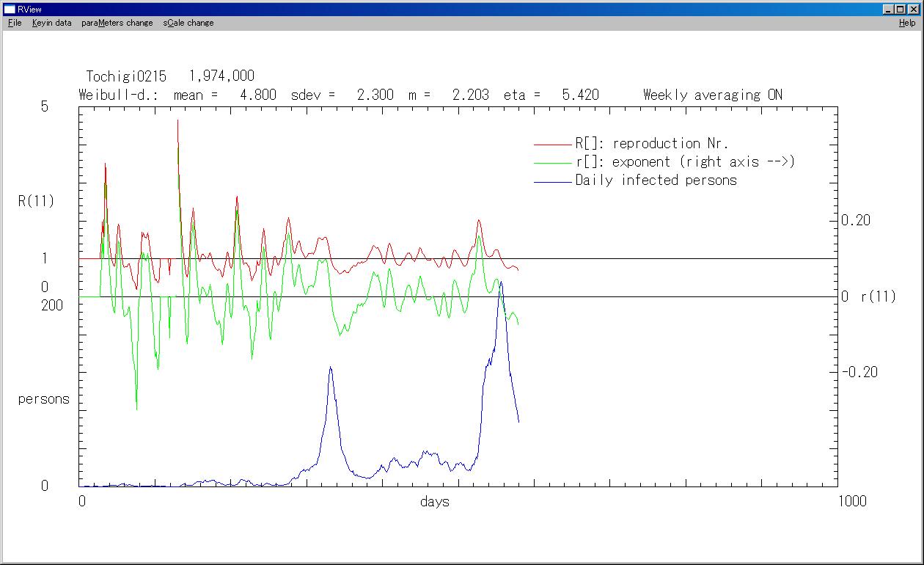The image size is (924, 565).
Task: Minimize the RView window
Action: pyautogui.click(x=889, y=9)
